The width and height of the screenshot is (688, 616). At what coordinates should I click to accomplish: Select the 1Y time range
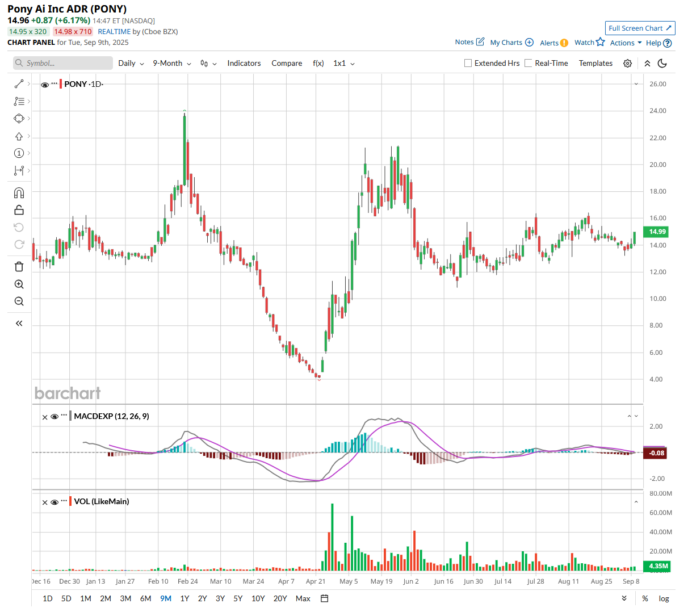pos(184,598)
